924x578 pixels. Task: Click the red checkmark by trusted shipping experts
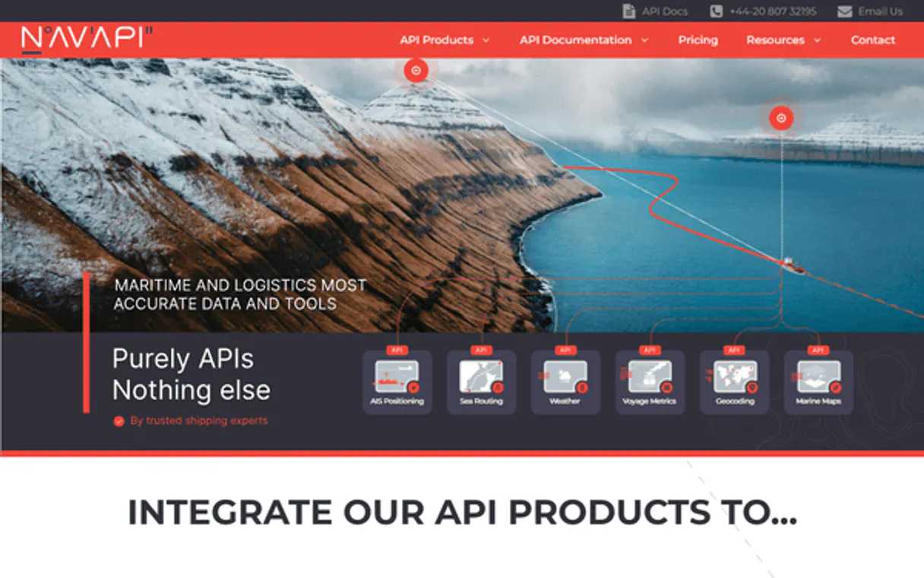point(119,421)
